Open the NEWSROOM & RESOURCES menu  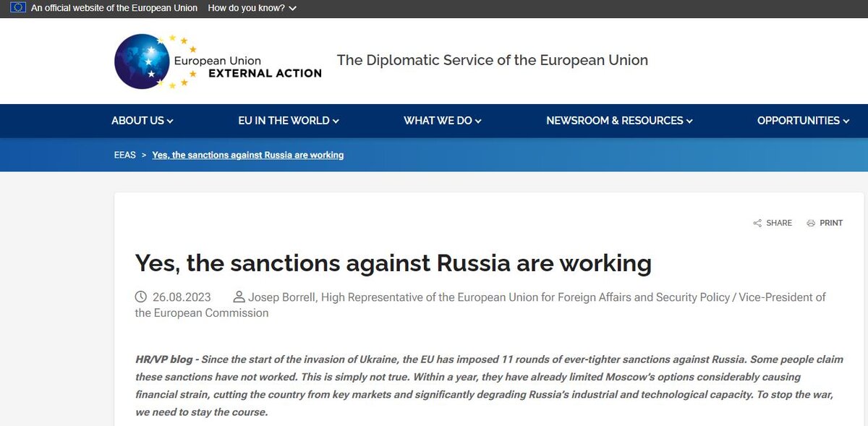[x=617, y=121]
